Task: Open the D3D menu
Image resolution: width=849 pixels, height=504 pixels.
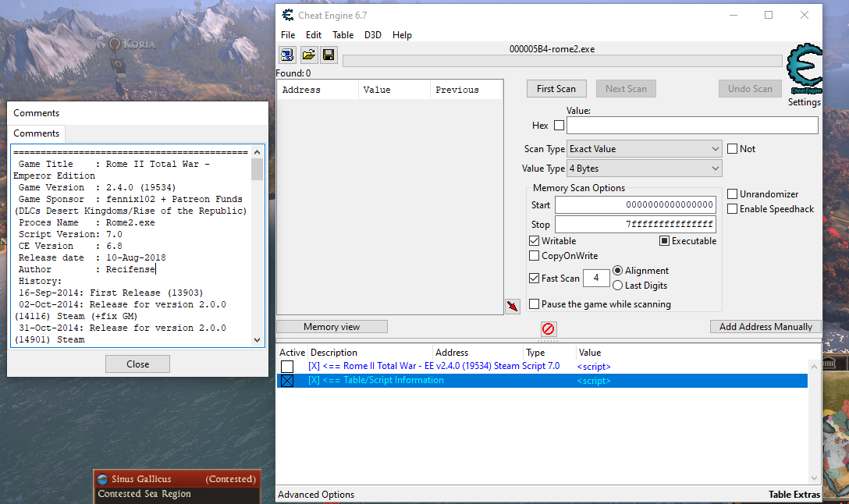Action: pos(373,35)
